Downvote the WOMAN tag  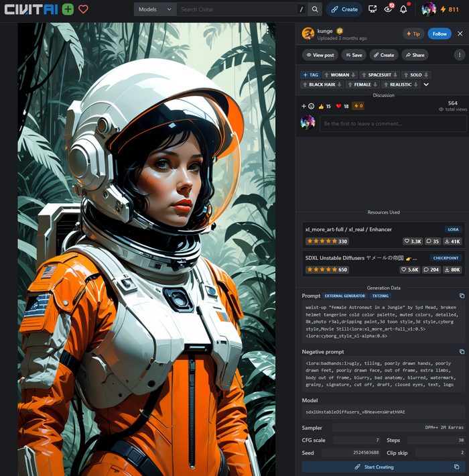click(x=353, y=74)
